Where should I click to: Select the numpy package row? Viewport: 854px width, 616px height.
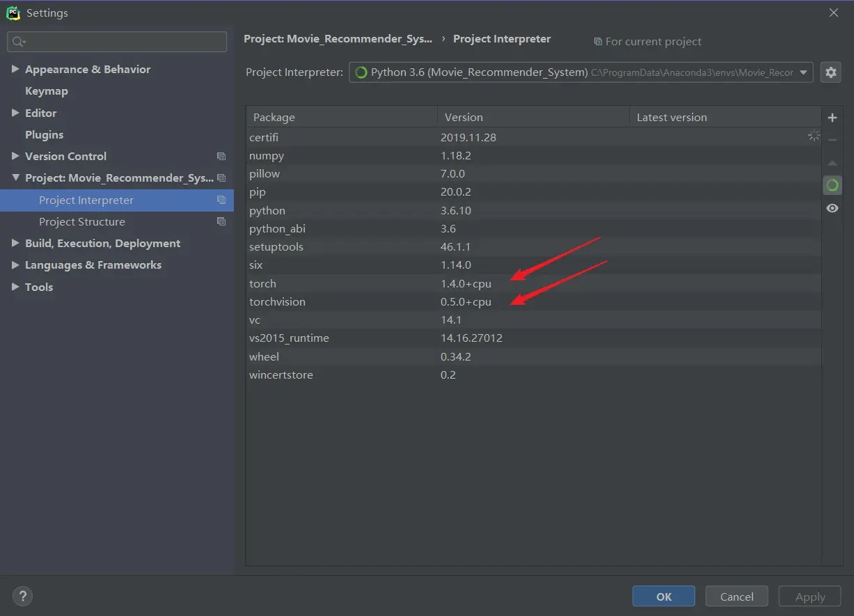coord(534,156)
